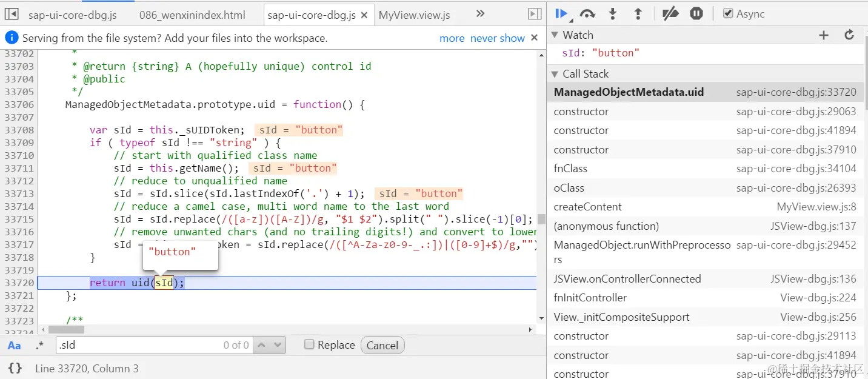The width and height of the screenshot is (868, 379).
Task: Click the info icon in banner
Action: tap(12, 38)
